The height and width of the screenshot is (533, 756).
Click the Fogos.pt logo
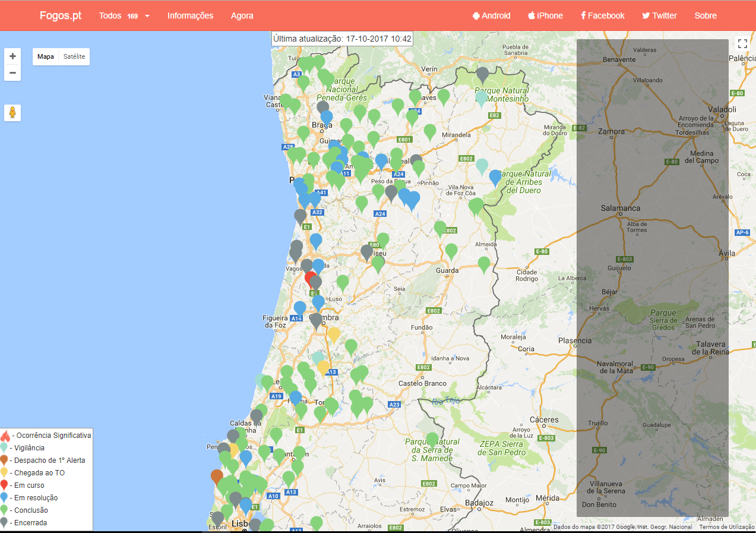pyautogui.click(x=61, y=15)
